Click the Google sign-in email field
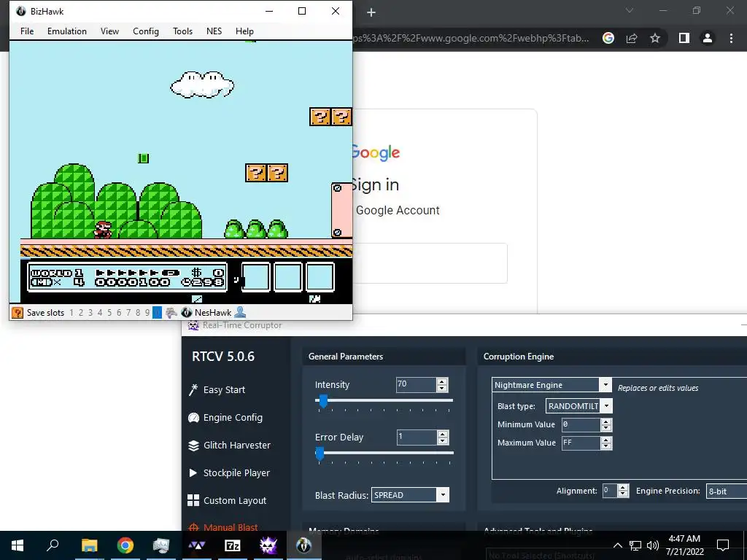747x560 pixels. pos(430,263)
